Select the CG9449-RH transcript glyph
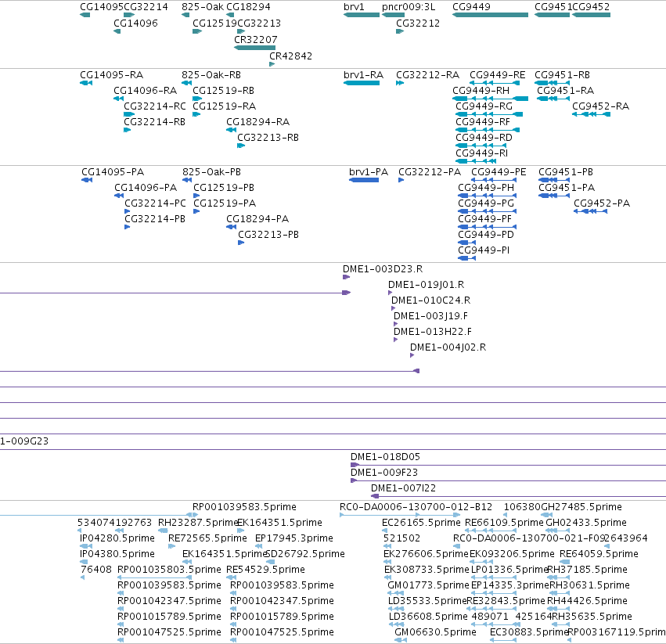666x644 pixels. click(x=490, y=99)
